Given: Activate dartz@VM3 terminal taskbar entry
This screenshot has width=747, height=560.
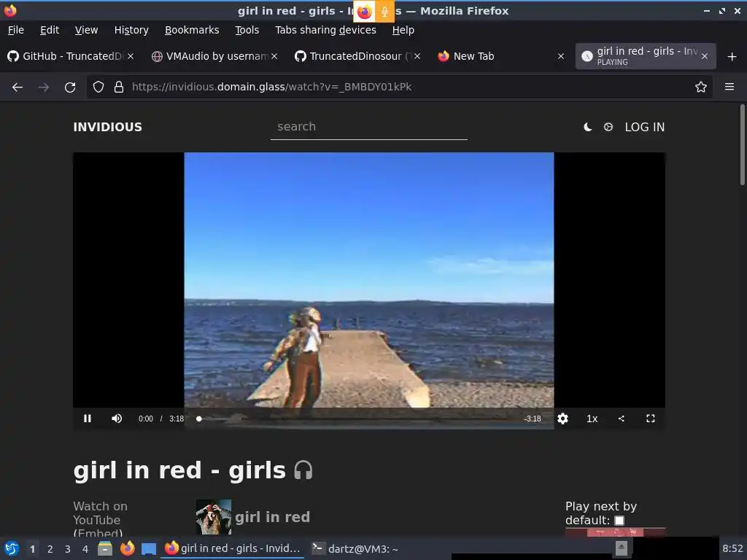Looking at the screenshot, I should point(355,548).
